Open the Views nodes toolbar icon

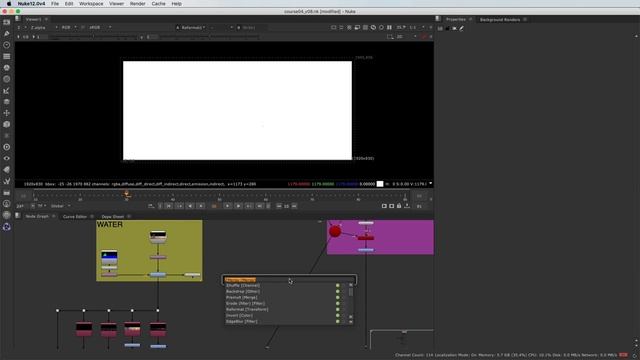(7, 158)
